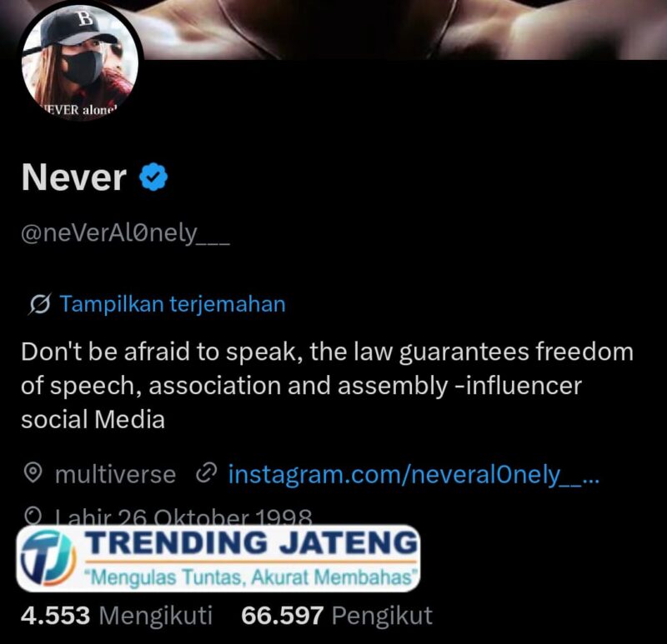Click the "Lahir 26 Oktober 1998" birthdate text

point(183,516)
